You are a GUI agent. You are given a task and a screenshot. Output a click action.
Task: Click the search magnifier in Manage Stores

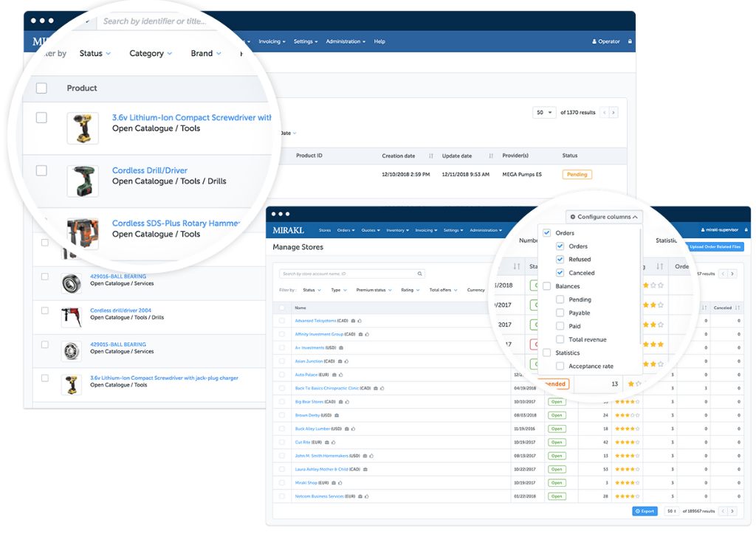pyautogui.click(x=419, y=274)
